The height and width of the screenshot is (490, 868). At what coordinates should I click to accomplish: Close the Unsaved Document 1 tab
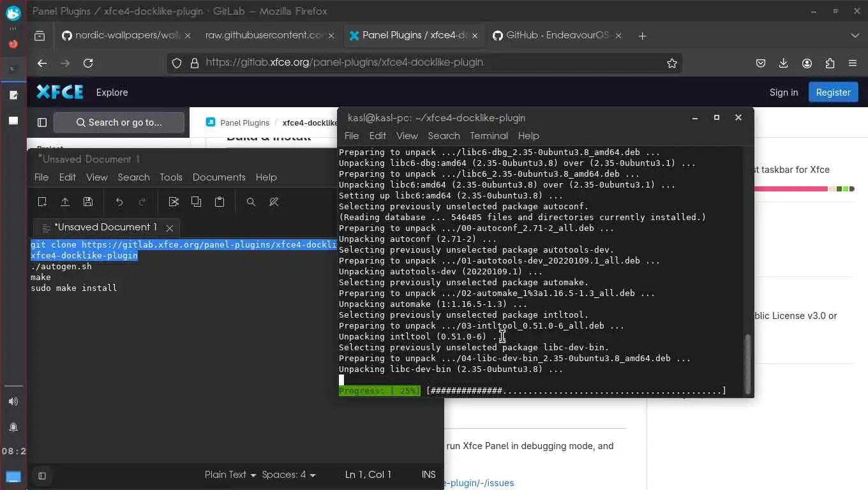tap(170, 228)
